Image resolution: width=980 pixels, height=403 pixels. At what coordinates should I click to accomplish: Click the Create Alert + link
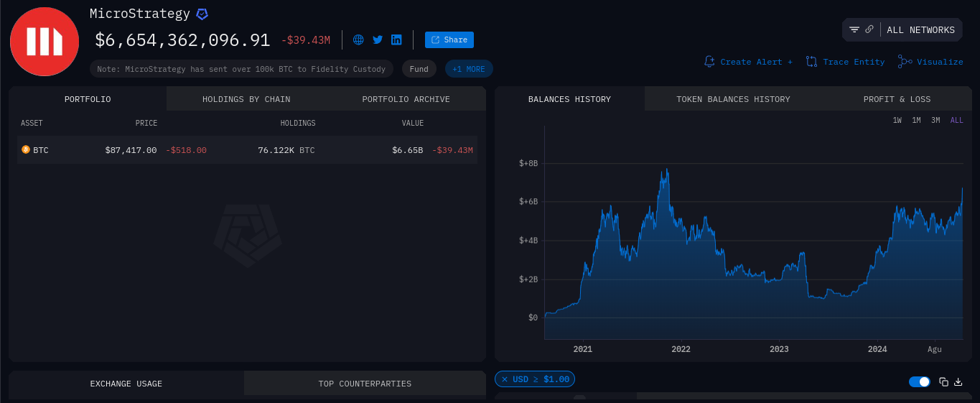click(x=757, y=62)
